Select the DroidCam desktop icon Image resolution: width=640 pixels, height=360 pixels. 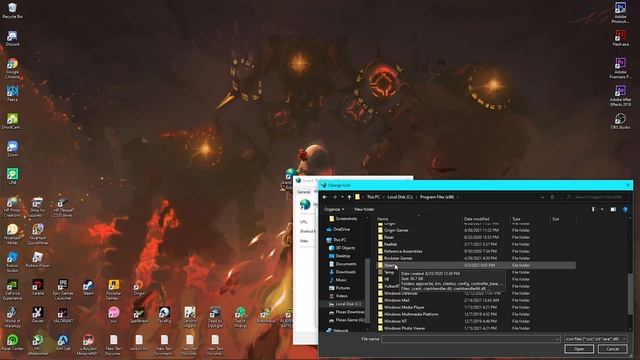click(x=12, y=121)
